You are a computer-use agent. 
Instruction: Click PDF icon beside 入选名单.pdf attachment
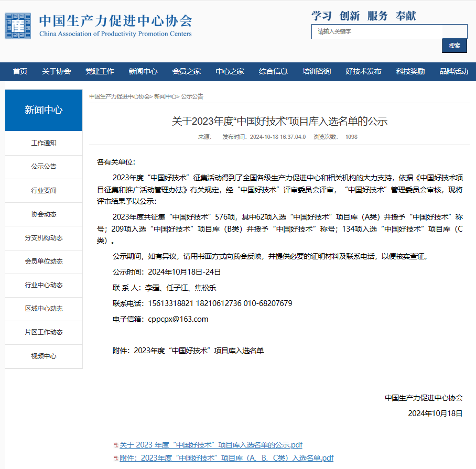[x=115, y=459]
